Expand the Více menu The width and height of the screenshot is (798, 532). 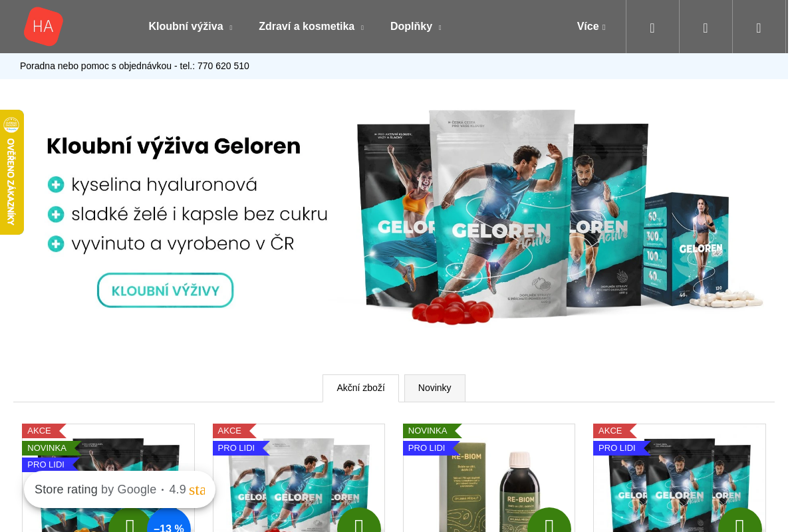coord(591,27)
